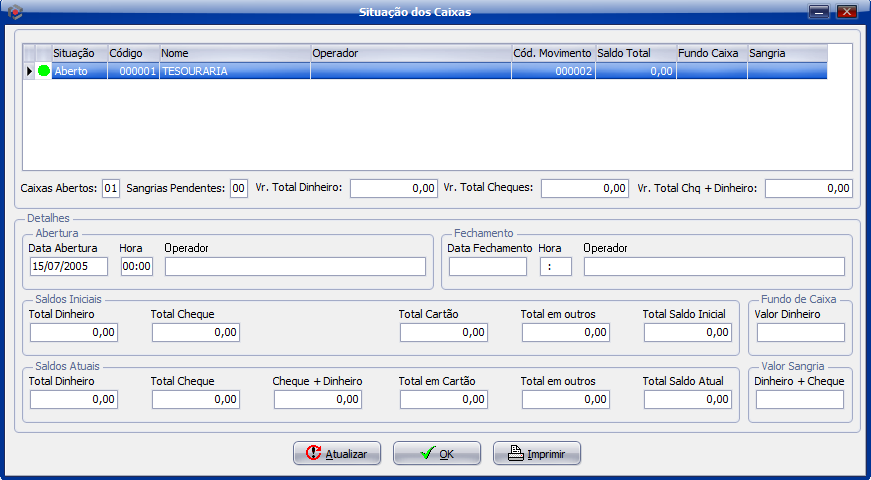The image size is (871, 480).
Task: Click the green open-status indicator for TESOURARIA
Action: click(x=44, y=71)
